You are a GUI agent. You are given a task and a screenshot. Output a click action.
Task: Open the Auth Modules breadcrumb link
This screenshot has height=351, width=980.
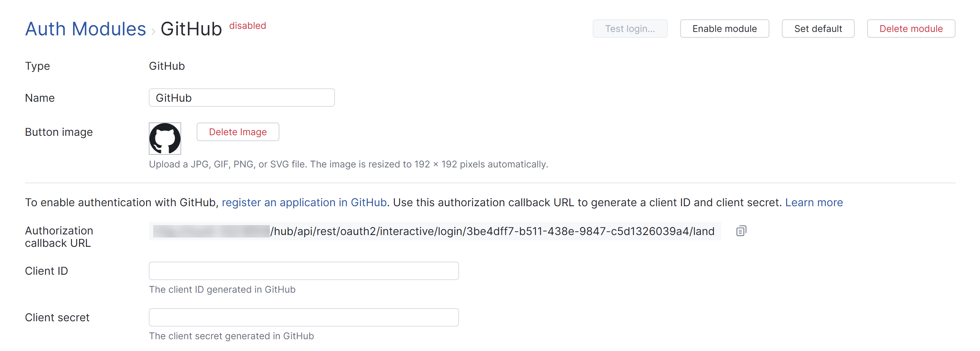pos(85,28)
